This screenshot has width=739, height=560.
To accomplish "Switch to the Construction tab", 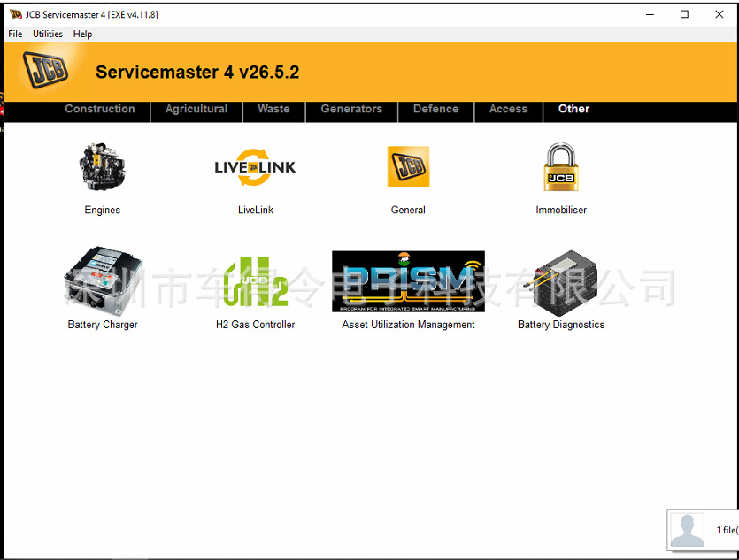I will [x=100, y=109].
